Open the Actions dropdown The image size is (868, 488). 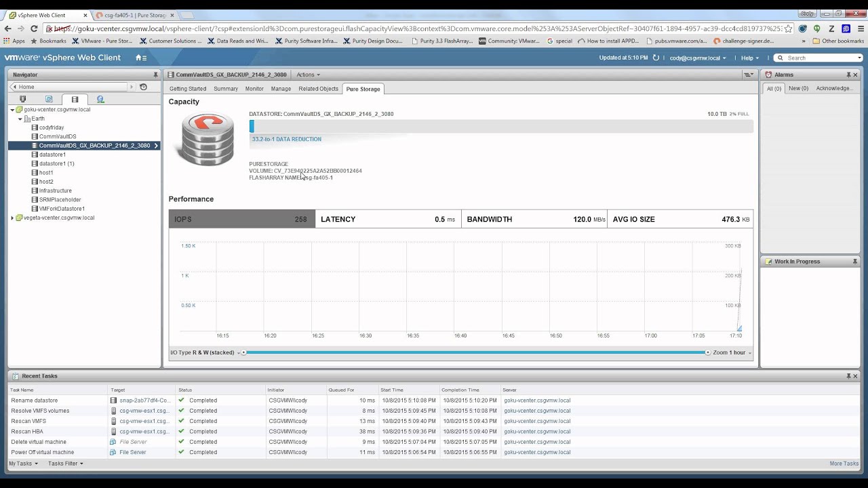308,75
